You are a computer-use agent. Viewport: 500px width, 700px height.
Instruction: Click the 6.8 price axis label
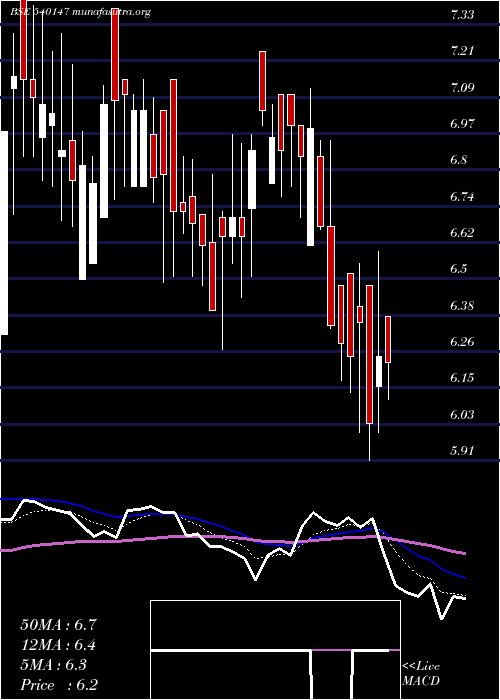pos(458,160)
